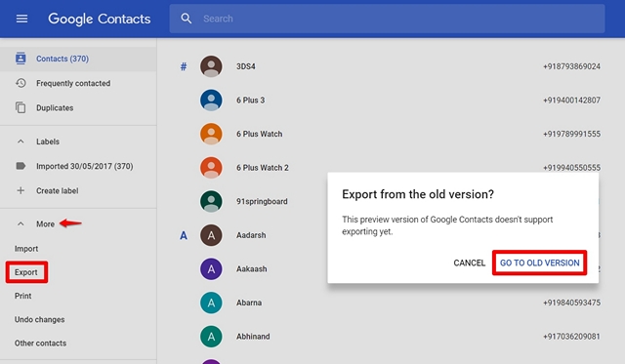Click Go to old version button

click(x=540, y=263)
